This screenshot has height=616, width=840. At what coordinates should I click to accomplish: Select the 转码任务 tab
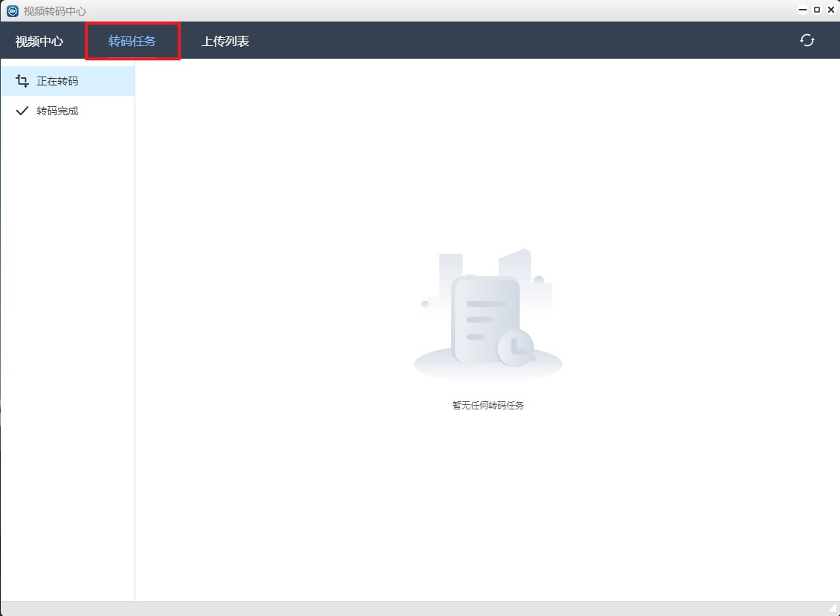[132, 41]
